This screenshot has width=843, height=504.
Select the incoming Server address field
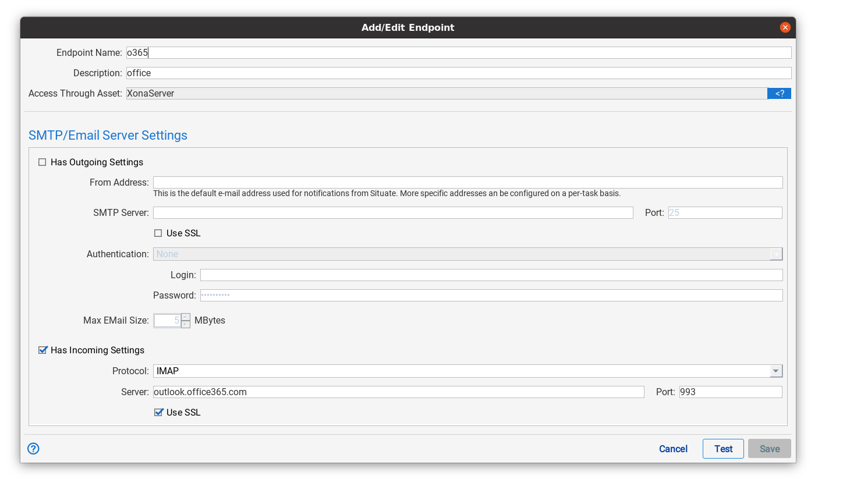(x=398, y=392)
